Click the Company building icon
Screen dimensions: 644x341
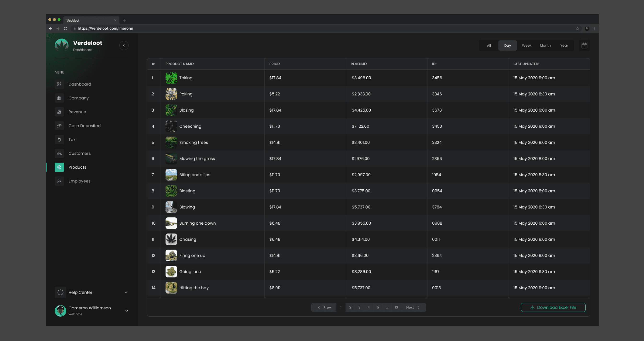coord(59,98)
